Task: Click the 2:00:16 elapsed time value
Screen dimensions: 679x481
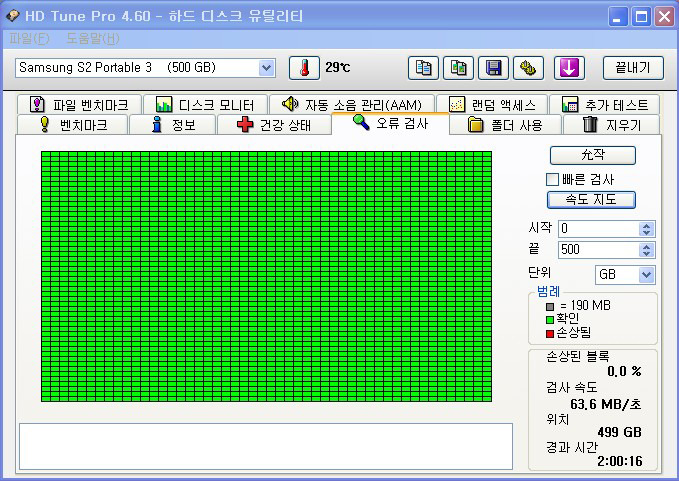Action: click(x=620, y=461)
